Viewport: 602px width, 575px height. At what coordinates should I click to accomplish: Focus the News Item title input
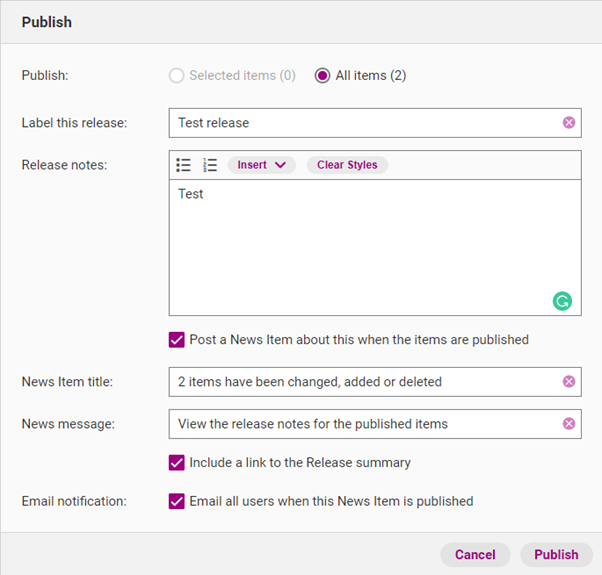pyautogui.click(x=360, y=381)
